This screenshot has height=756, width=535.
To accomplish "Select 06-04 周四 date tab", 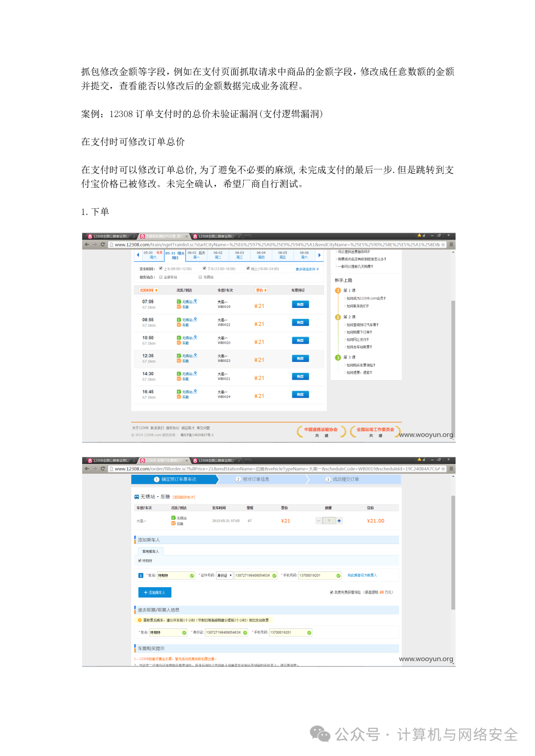I will pyautogui.click(x=261, y=255).
